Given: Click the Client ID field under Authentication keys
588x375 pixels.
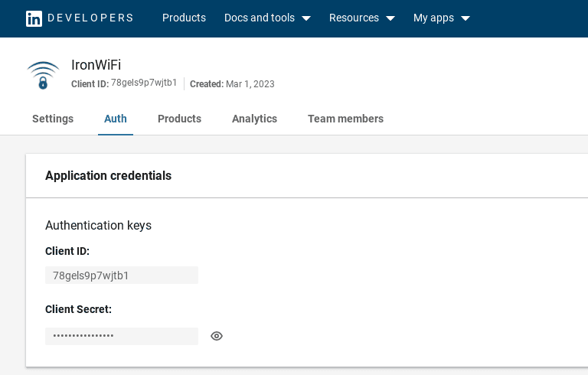Looking at the screenshot, I should click(x=122, y=276).
